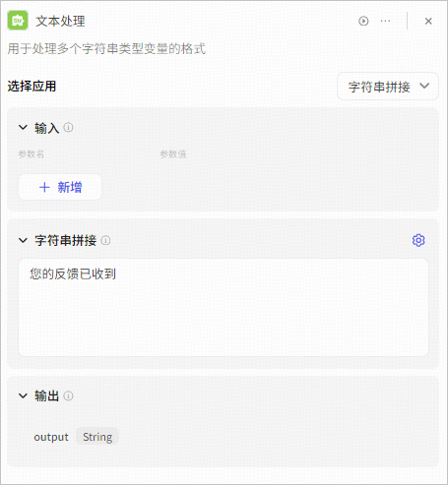Click the node description text

[106, 49]
